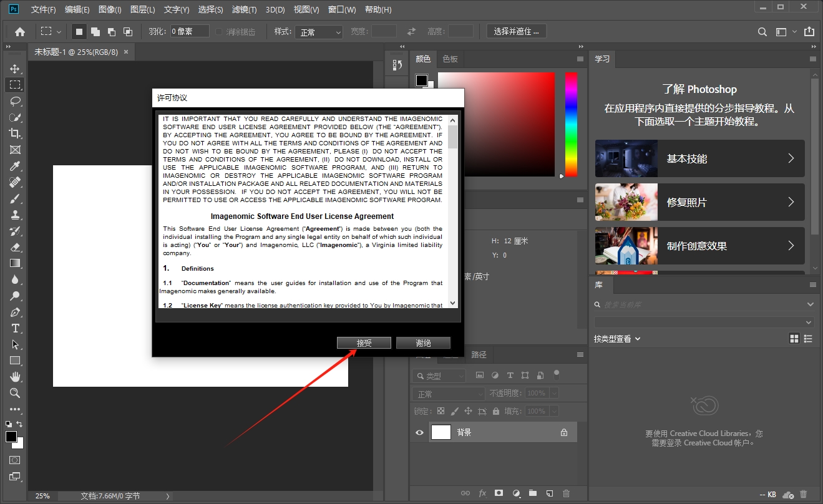823x504 pixels.
Task: Toggle the layer filter switch on
Action: (557, 375)
